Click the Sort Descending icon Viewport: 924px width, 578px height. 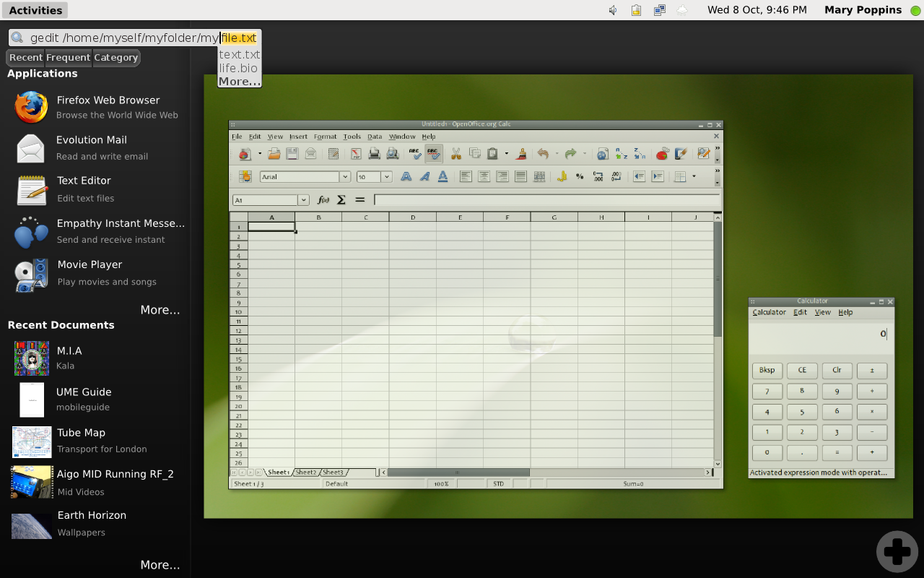click(640, 154)
